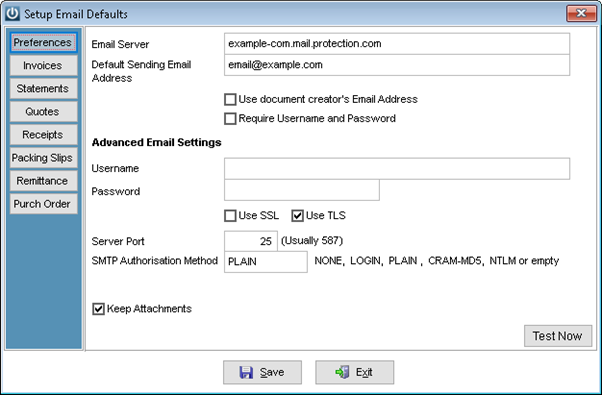
Task: Click the SMTP Authorisation Method field
Action: [266, 262]
